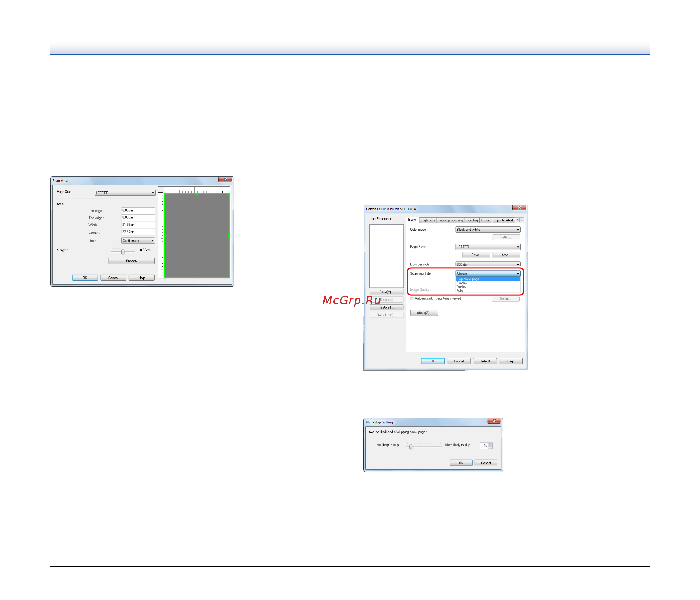
Task: Edit the Top edge value field
Action: [138, 217]
